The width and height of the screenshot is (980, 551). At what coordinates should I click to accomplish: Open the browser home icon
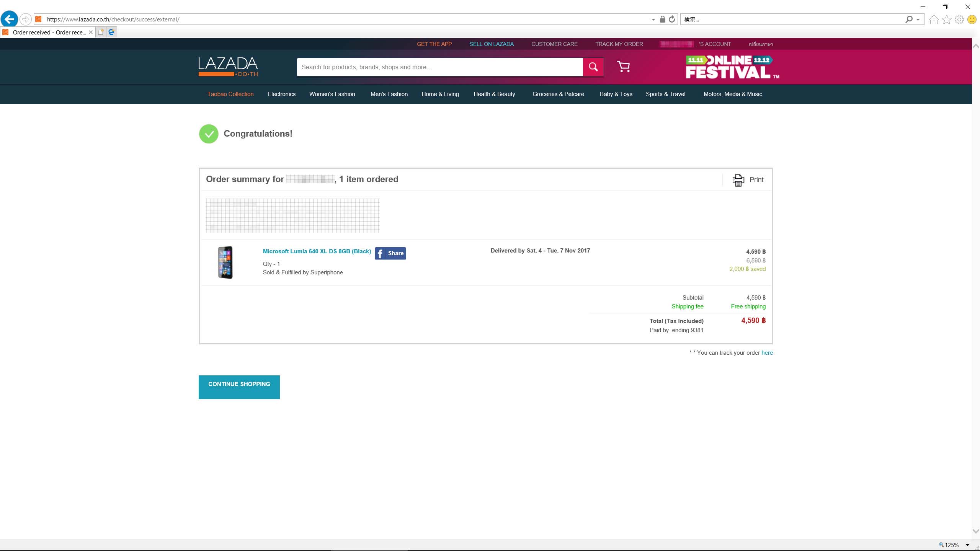click(934, 20)
